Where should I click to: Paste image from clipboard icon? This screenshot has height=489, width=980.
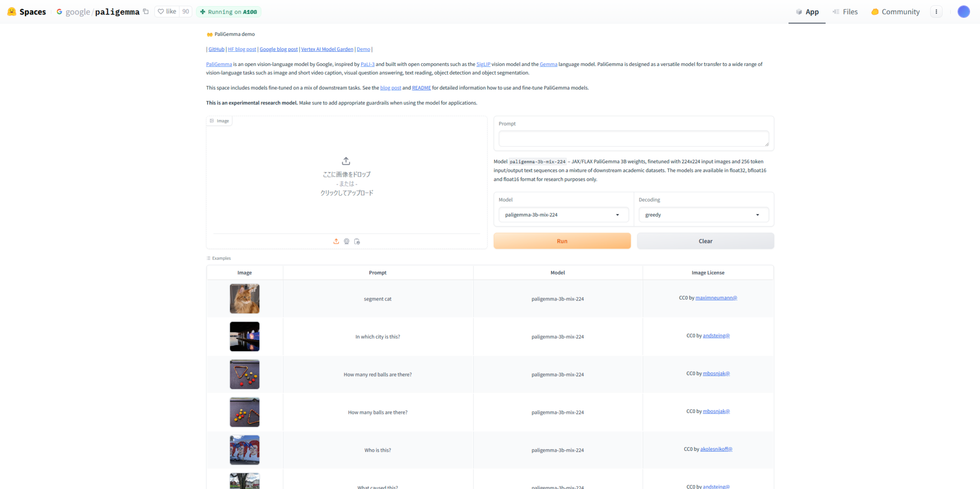click(x=356, y=241)
